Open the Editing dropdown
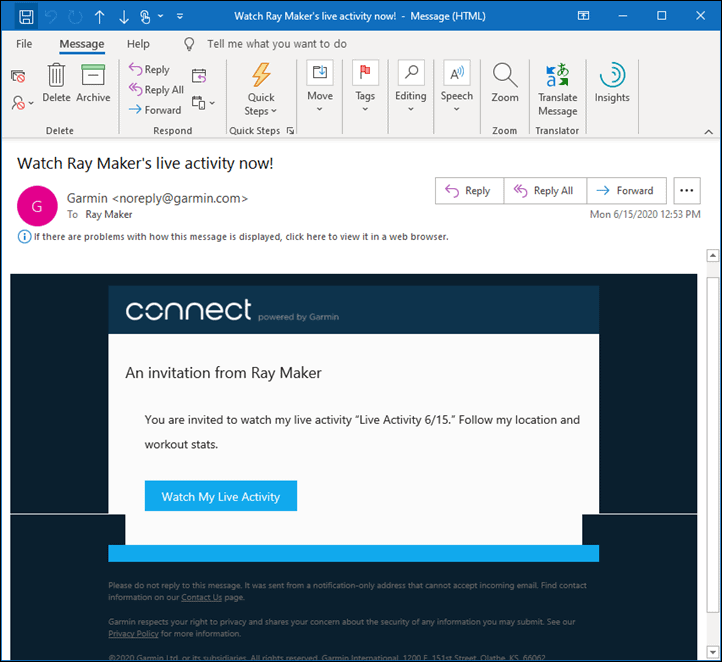The width and height of the screenshot is (722, 662). pyautogui.click(x=411, y=87)
